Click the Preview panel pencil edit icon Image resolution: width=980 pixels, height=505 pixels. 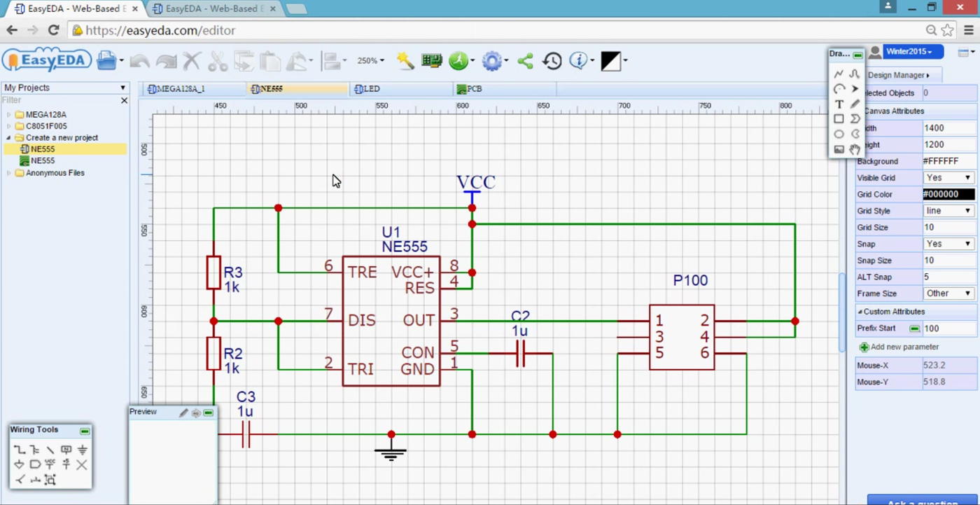(183, 413)
